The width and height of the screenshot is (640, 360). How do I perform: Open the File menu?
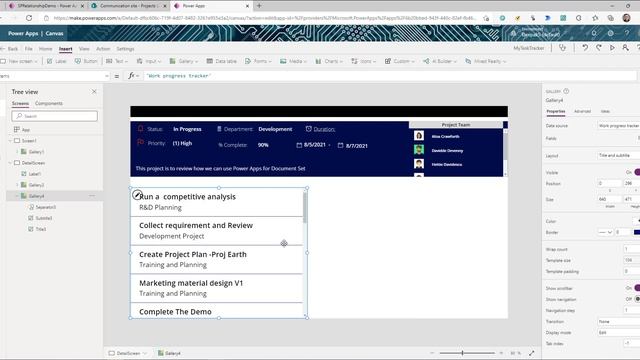[29, 49]
